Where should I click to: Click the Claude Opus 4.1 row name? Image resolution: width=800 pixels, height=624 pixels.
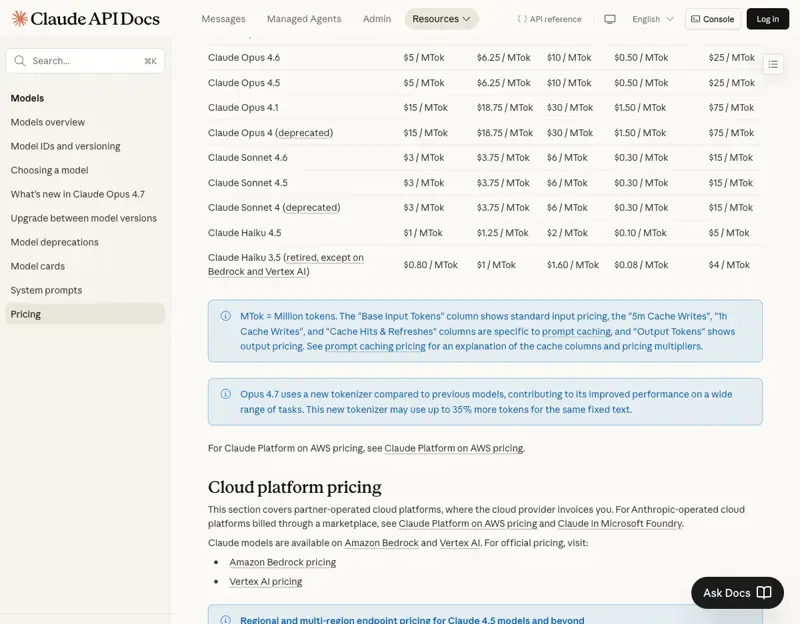pos(243,108)
